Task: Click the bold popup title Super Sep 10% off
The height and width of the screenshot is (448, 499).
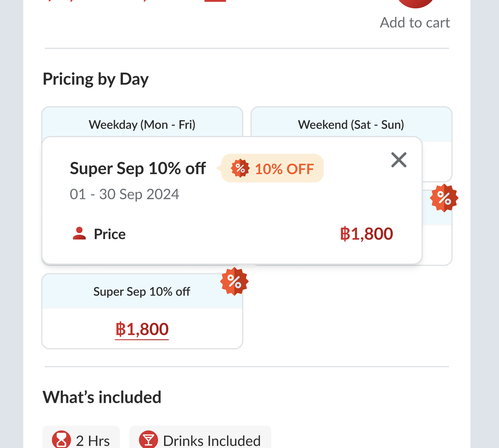Action: pyautogui.click(x=138, y=168)
